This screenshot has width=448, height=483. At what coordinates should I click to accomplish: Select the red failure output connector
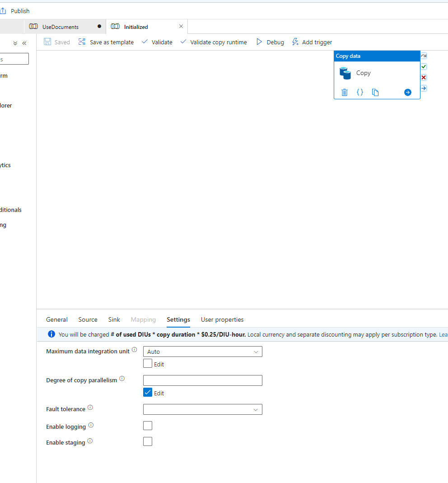pyautogui.click(x=423, y=77)
